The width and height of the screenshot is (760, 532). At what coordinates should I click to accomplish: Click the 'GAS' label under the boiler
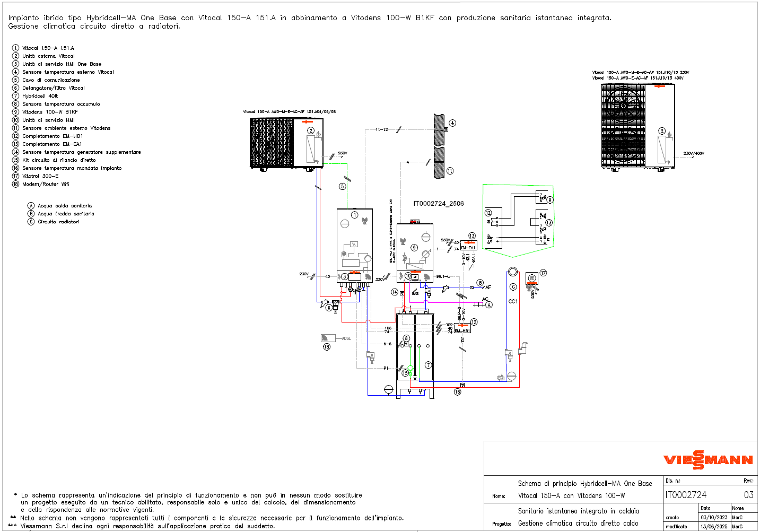click(x=415, y=293)
